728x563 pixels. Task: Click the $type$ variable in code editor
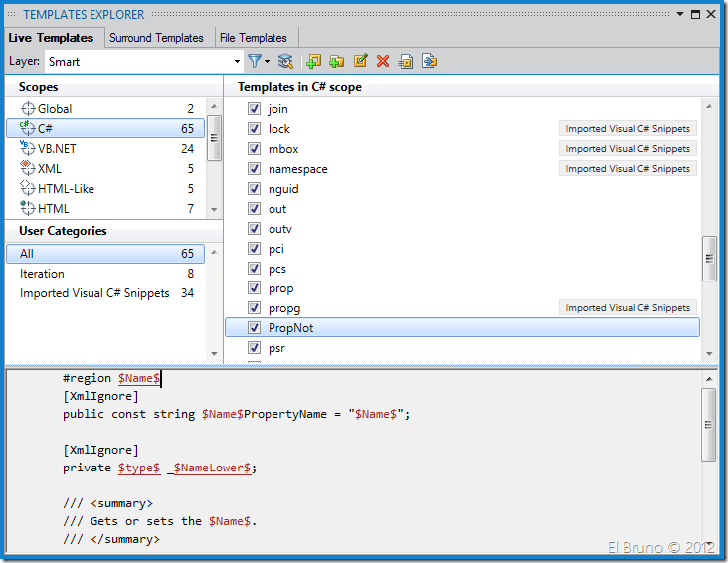pos(139,468)
